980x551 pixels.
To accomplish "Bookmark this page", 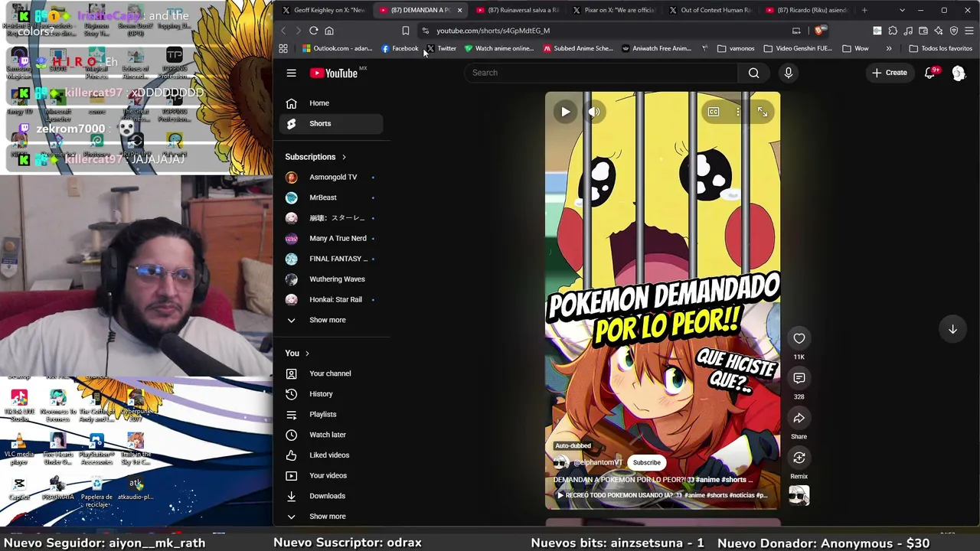I will coord(405,31).
